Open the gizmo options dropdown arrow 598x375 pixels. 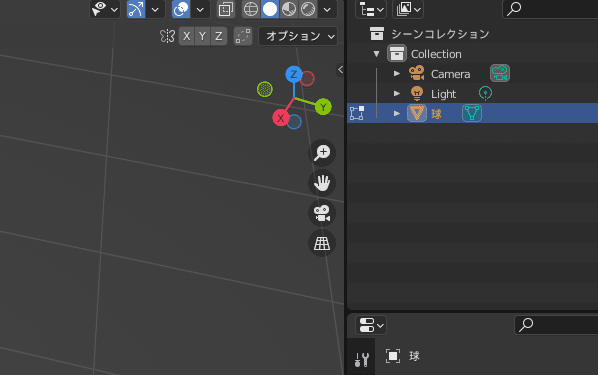coord(155,9)
